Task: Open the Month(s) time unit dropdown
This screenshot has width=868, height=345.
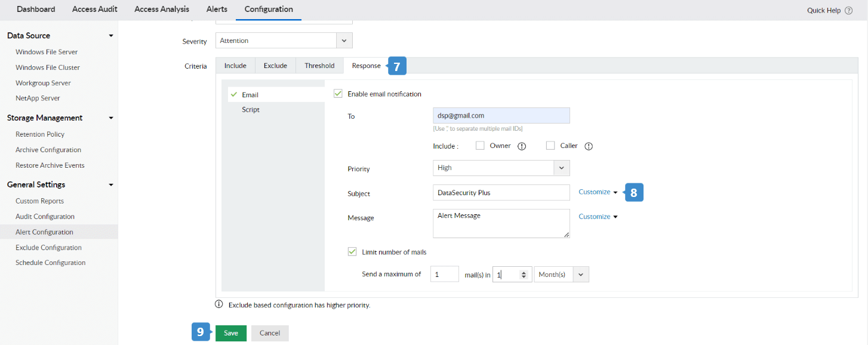Action: [x=581, y=275]
